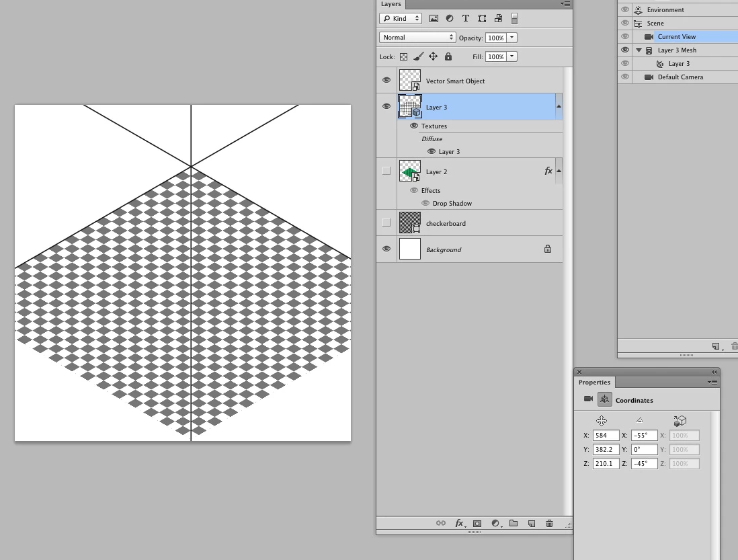Select the Coordinates properties icon
Viewport: 738px width, 560px height.
605,399
